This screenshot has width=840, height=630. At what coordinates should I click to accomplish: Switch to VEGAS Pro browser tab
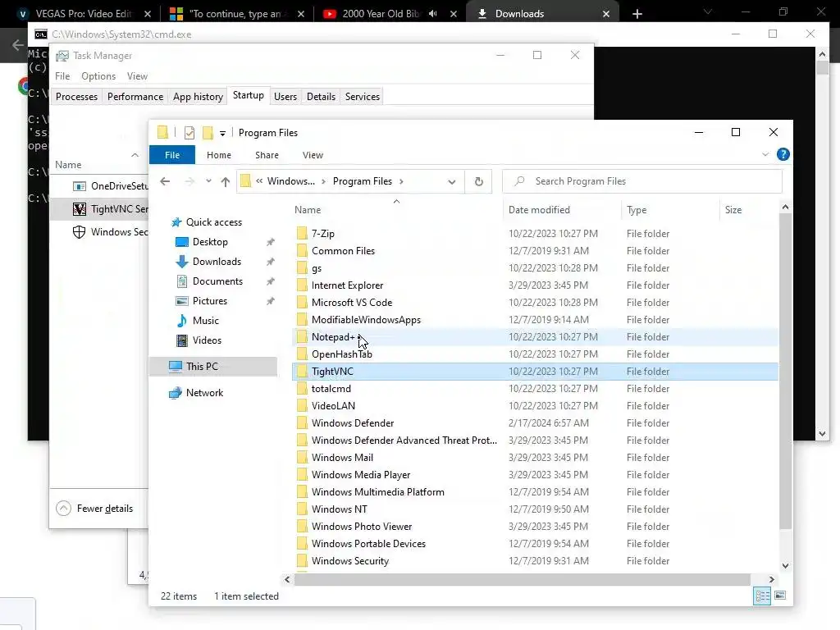click(x=84, y=14)
